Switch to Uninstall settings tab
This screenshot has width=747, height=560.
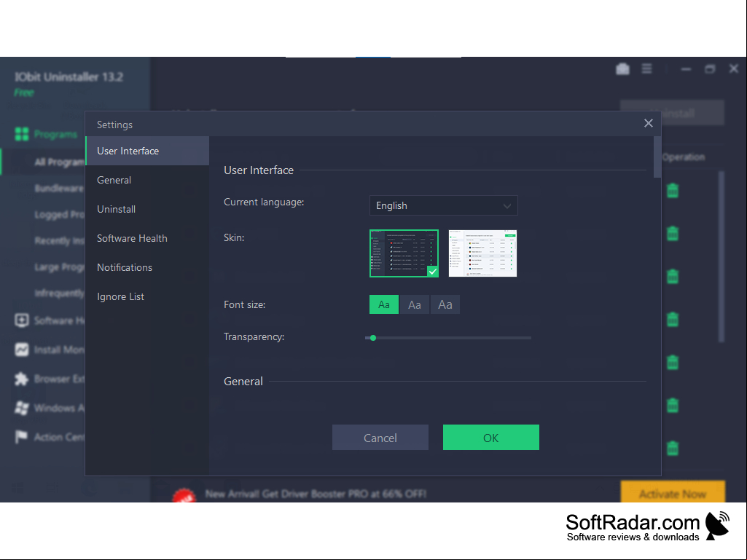(147, 209)
